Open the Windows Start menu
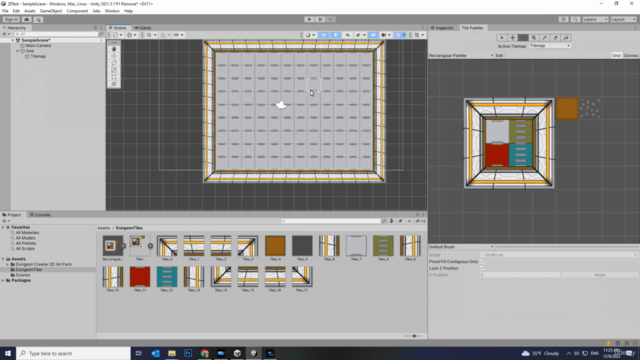 tap(8, 353)
